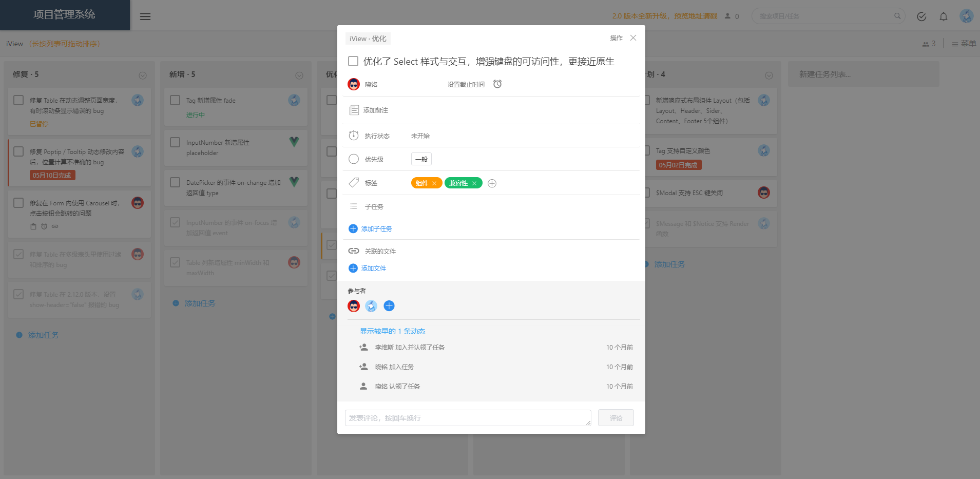Check the 修复 Table 在动态调整 task
This screenshot has width=980, height=479.
(18, 100)
